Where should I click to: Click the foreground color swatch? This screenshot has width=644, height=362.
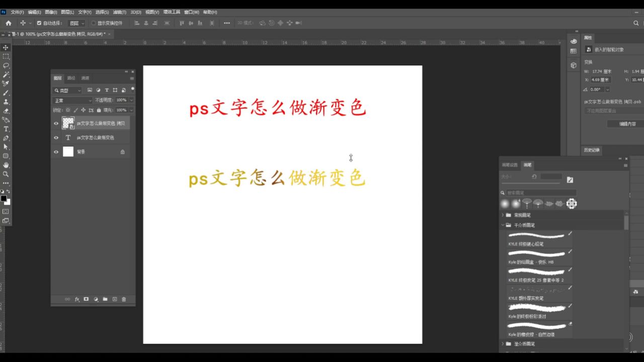pyautogui.click(x=4, y=199)
